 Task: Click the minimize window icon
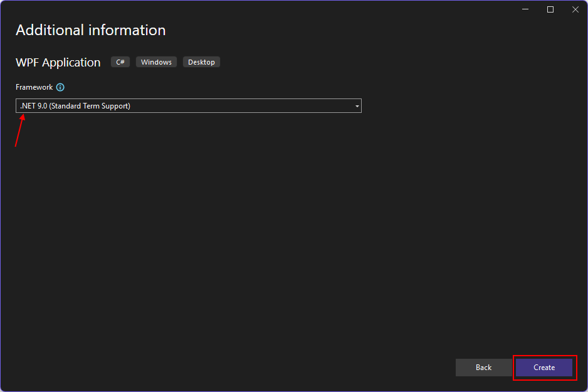tap(525, 9)
